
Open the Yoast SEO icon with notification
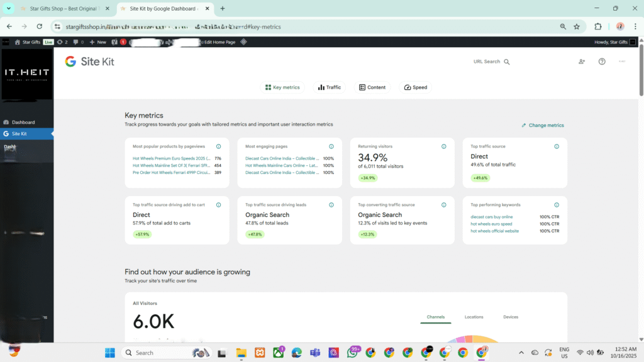(119, 42)
